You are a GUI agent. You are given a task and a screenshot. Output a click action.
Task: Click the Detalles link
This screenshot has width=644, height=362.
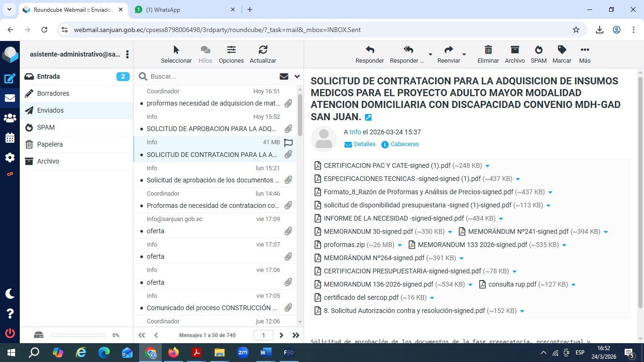[x=364, y=144]
